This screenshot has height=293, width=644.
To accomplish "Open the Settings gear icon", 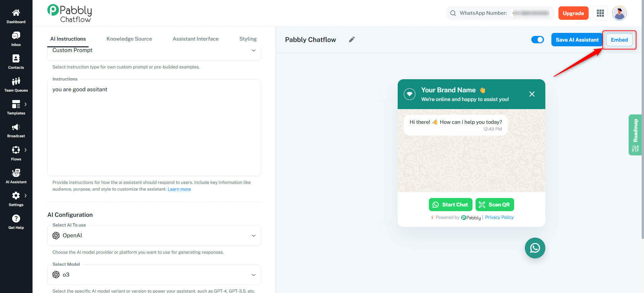I will 16,196.
